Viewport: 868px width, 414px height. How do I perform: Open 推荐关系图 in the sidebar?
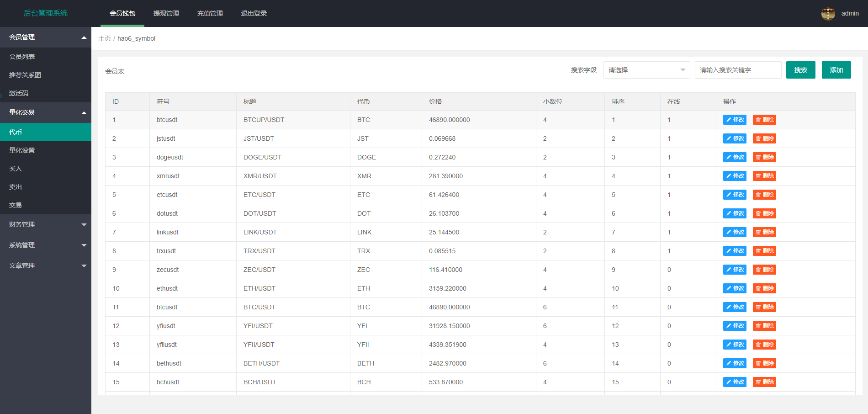point(46,75)
